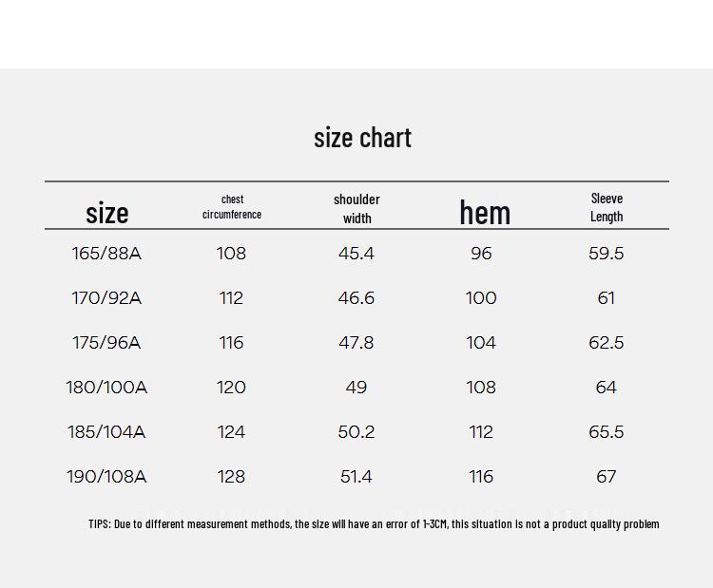Click the TIPS measurement error note
Viewport: 713px width, 588px height.
pyautogui.click(x=374, y=524)
